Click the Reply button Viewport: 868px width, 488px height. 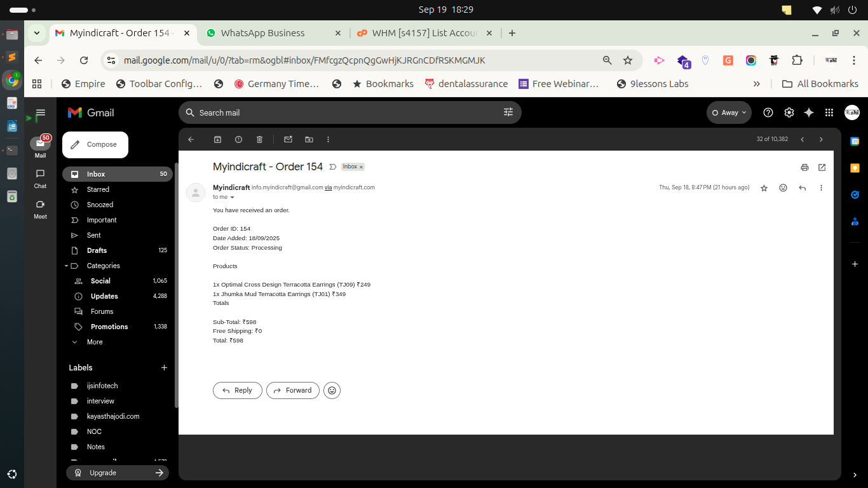point(237,391)
